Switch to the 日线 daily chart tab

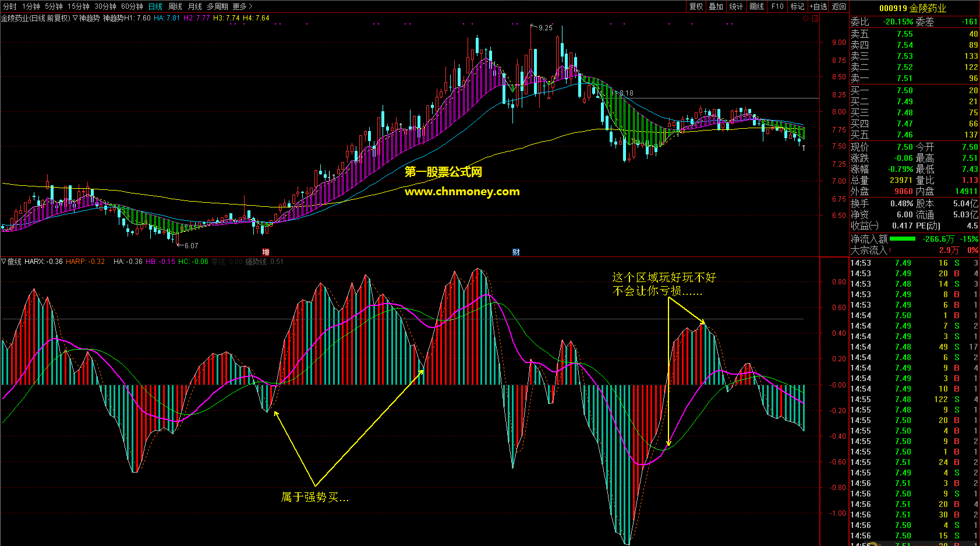[x=155, y=6]
